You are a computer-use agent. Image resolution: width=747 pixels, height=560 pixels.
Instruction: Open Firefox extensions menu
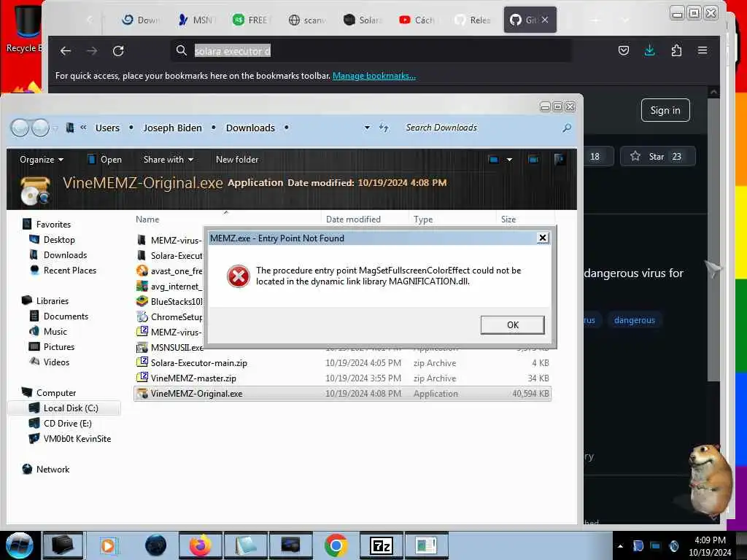pyautogui.click(x=676, y=50)
